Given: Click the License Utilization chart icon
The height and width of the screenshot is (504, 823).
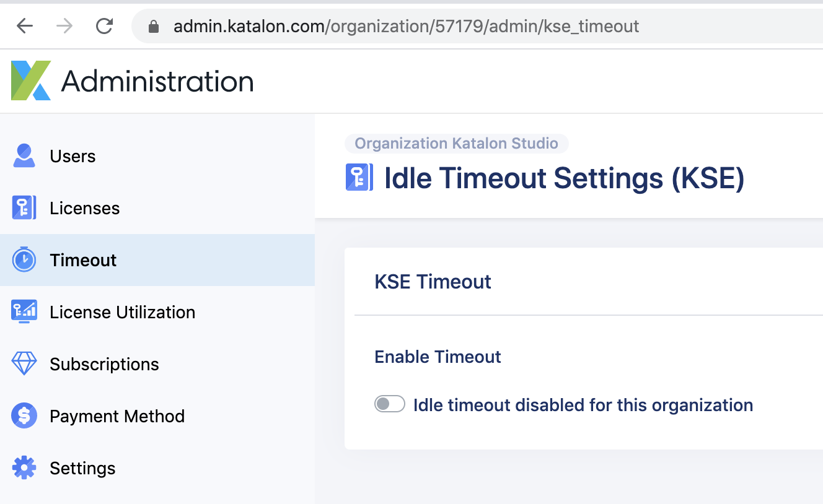Looking at the screenshot, I should click(24, 312).
